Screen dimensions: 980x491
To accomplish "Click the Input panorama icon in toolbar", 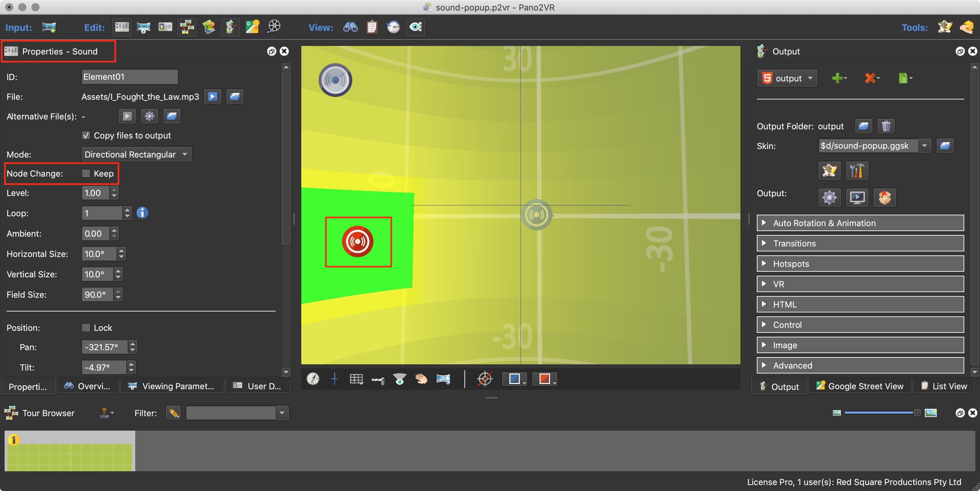I will point(49,27).
